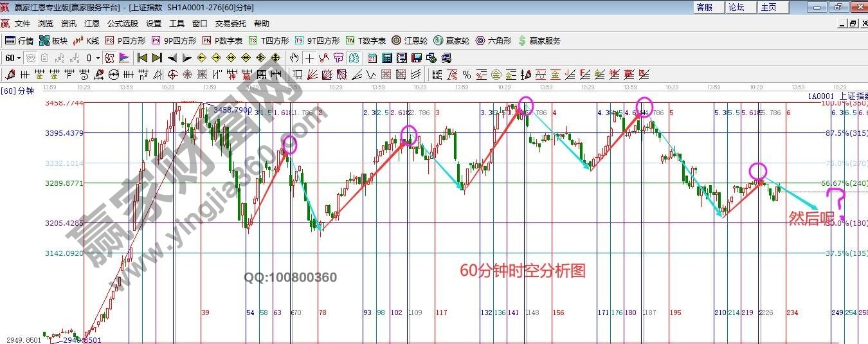Toggle the T数字表 number table
This screenshot has width=868, height=344.
[366, 41]
